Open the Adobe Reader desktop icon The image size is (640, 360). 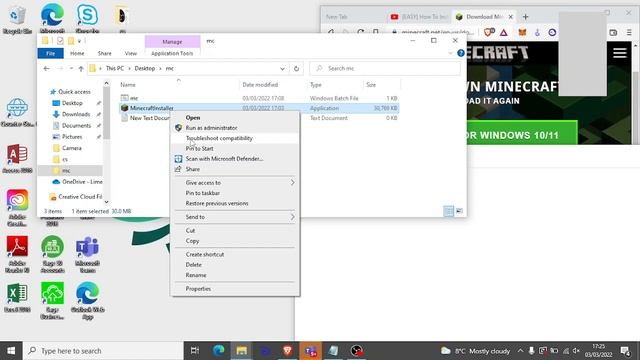point(17,254)
